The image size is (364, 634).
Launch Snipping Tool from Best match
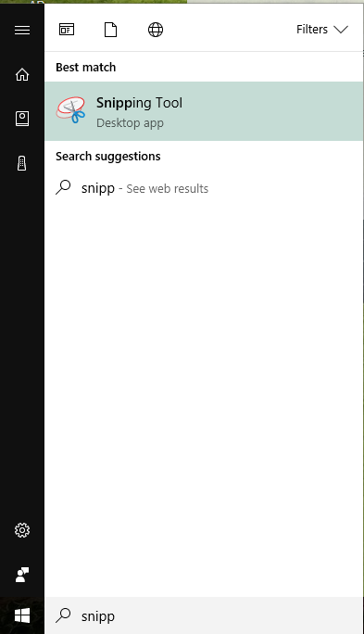click(x=204, y=111)
